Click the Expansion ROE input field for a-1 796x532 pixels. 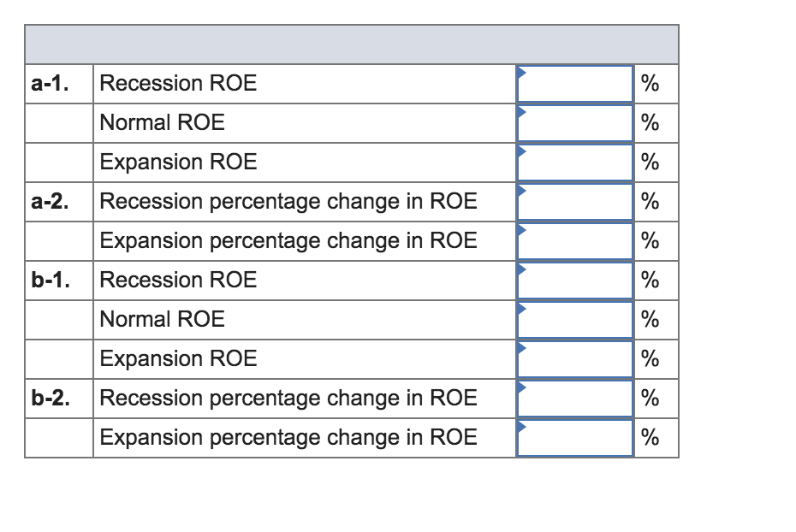[x=573, y=162]
